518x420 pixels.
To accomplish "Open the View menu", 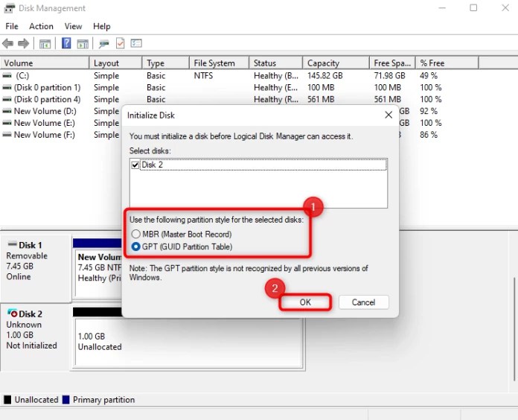I will pyautogui.click(x=73, y=26).
